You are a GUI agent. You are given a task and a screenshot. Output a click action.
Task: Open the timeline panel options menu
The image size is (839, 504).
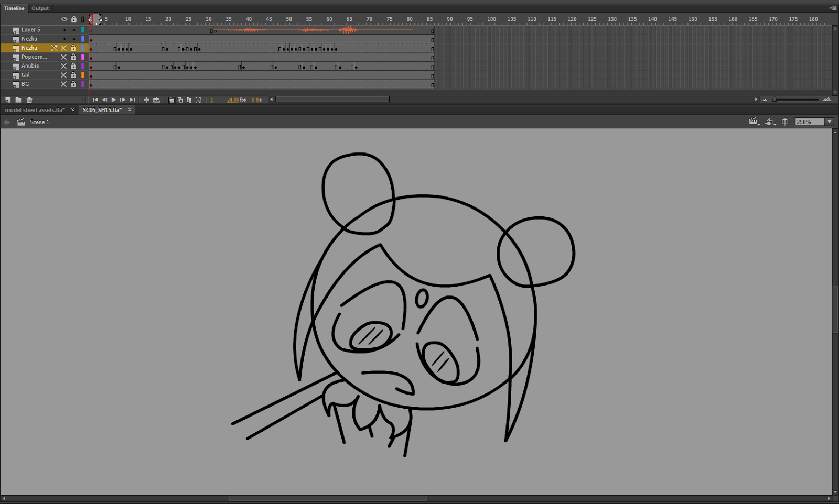833,8
